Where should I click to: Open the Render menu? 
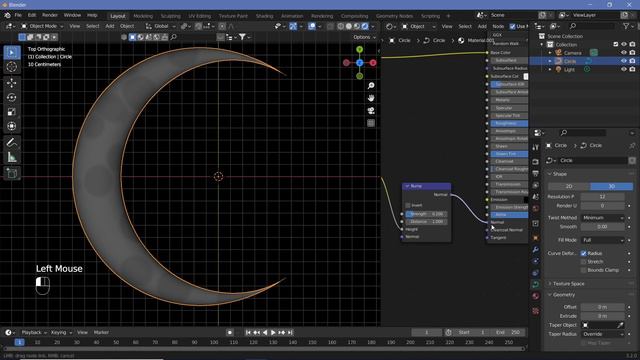coord(50,15)
